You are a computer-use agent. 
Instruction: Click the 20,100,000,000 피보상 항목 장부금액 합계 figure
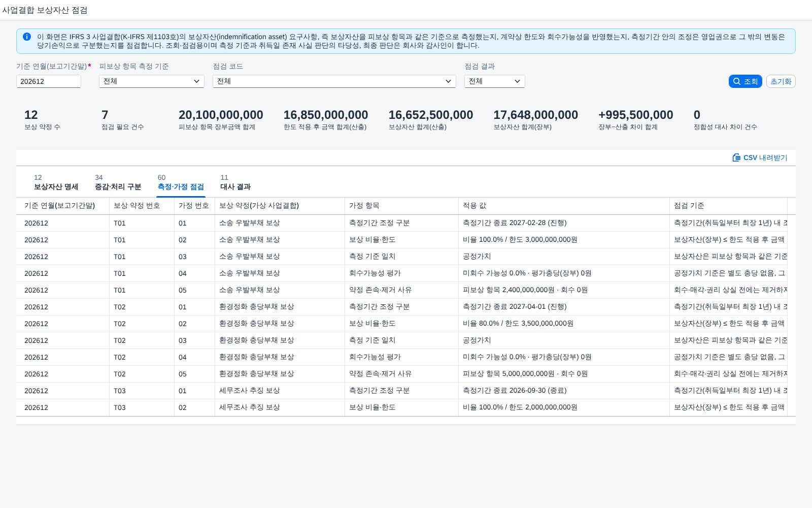pyautogui.click(x=221, y=115)
